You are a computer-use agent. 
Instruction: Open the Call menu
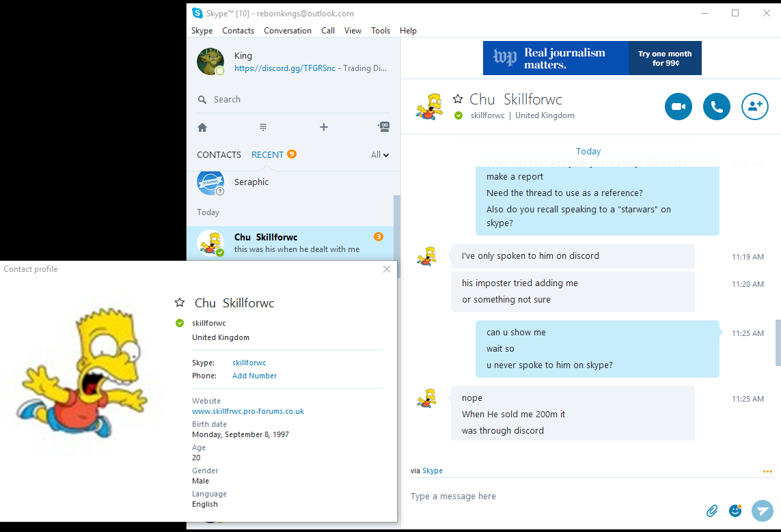pos(328,30)
